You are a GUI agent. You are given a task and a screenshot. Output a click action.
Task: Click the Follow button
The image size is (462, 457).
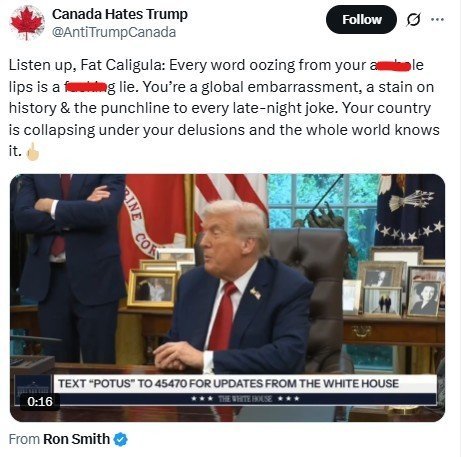tap(361, 20)
